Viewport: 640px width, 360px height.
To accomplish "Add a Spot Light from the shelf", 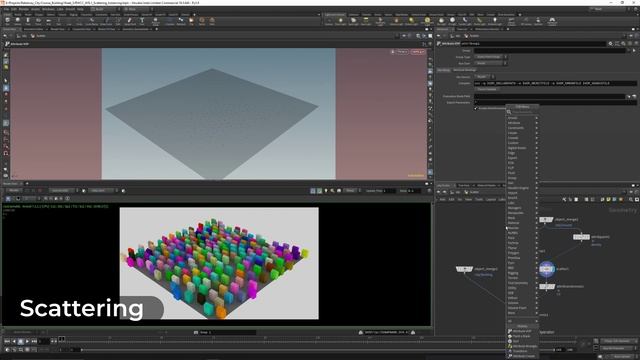I will (x=353, y=21).
